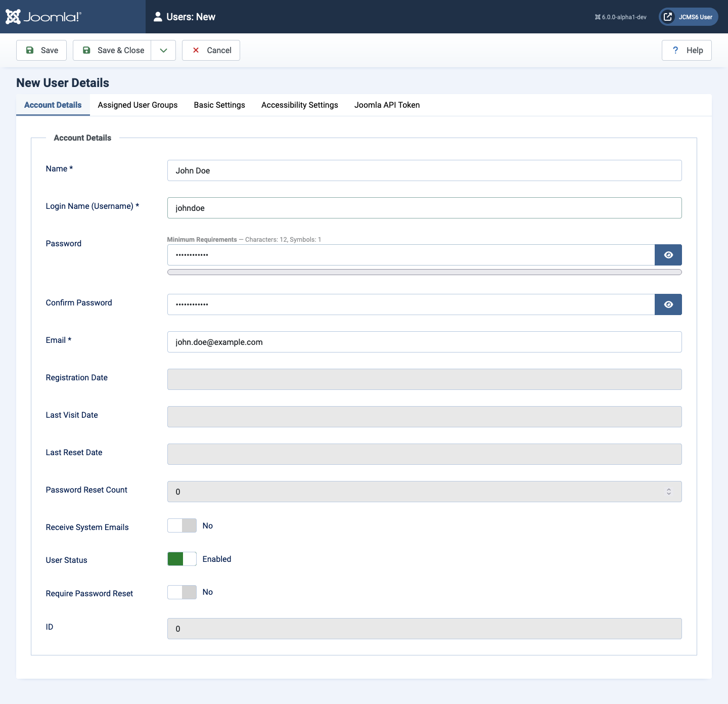Expand the Save button dropdown arrow
728x704 pixels.
tap(163, 50)
